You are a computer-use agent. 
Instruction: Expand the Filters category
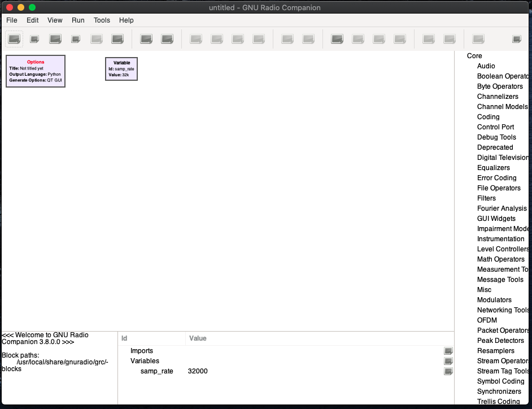tap(486, 198)
